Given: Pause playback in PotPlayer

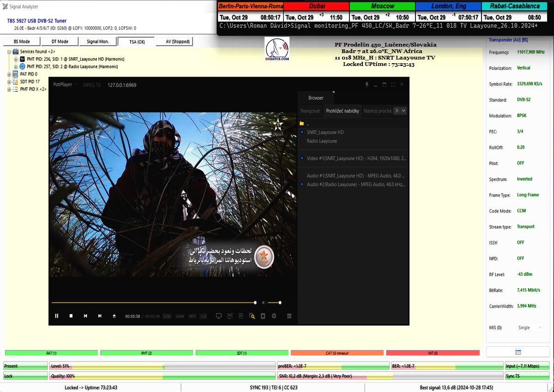Looking at the screenshot, I should click(57, 316).
